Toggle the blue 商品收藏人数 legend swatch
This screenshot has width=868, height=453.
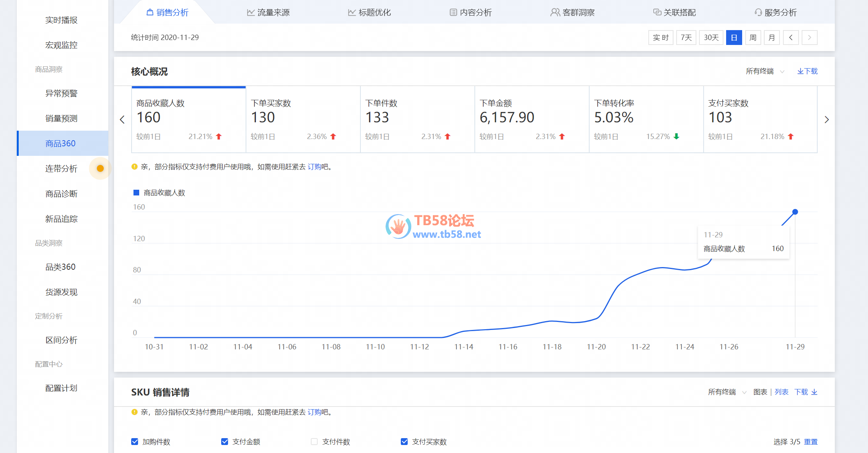[136, 193]
